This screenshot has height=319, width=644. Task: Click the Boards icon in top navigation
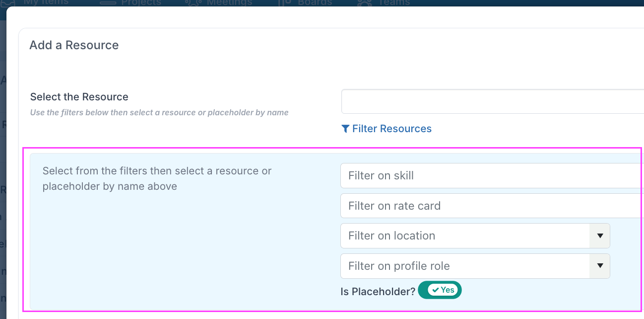(x=285, y=2)
